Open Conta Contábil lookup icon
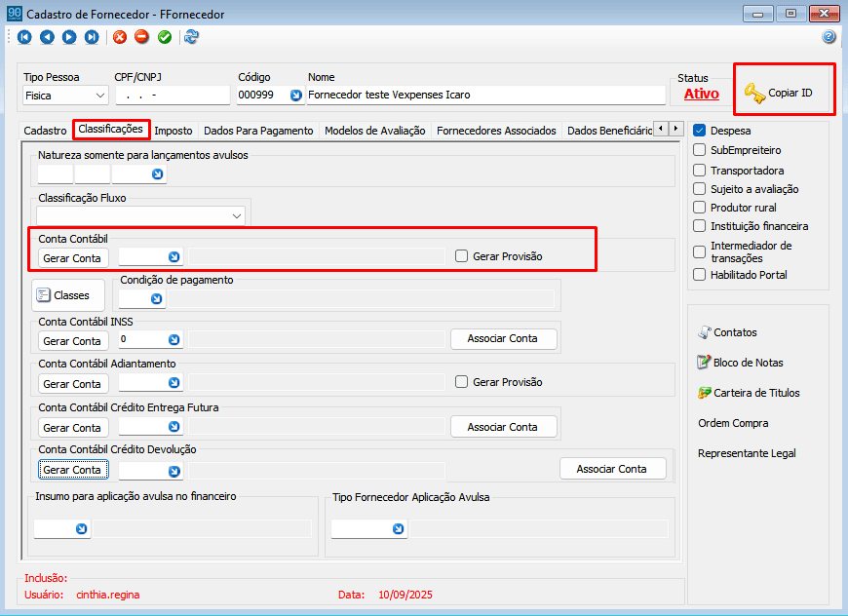This screenshot has height=616, width=848. pyautogui.click(x=173, y=257)
